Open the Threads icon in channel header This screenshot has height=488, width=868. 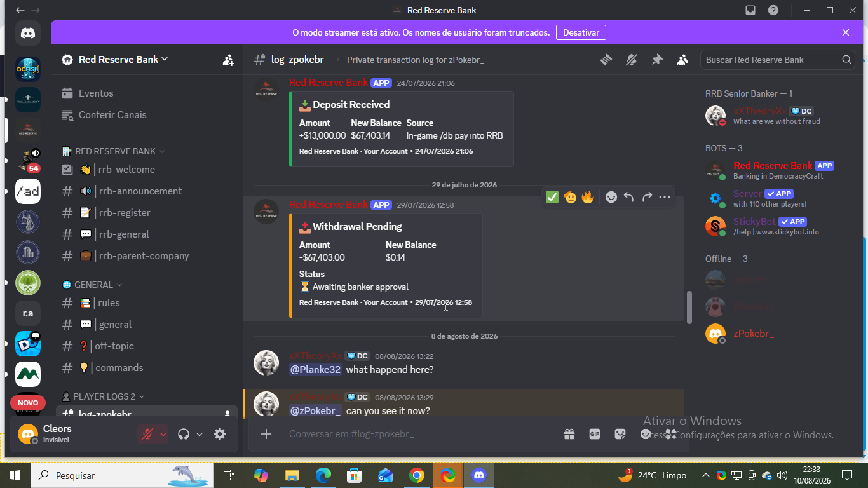point(606,60)
